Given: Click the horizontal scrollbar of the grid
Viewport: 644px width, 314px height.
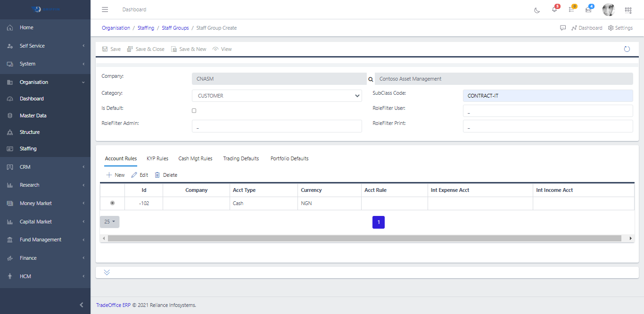Looking at the screenshot, I should (x=364, y=239).
